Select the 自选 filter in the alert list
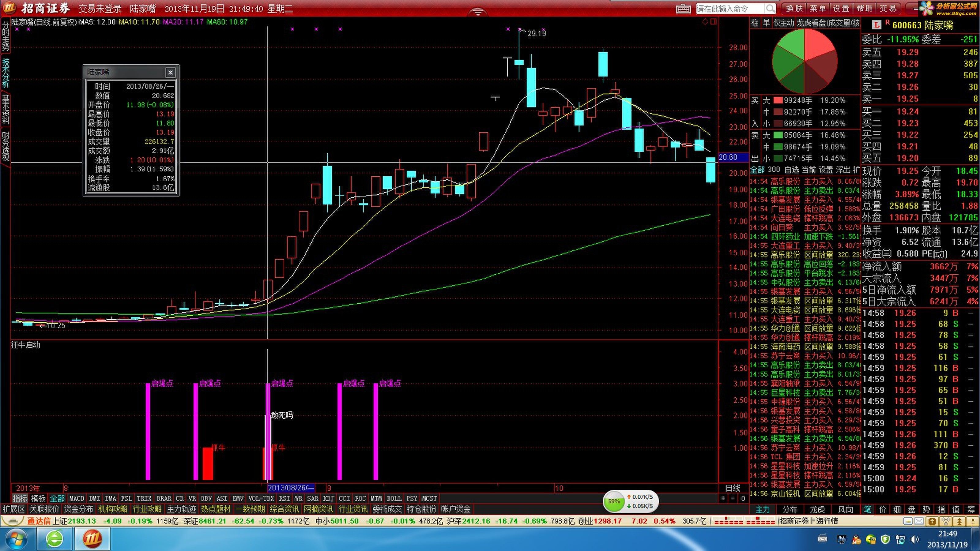The width and height of the screenshot is (980, 551). tap(792, 170)
